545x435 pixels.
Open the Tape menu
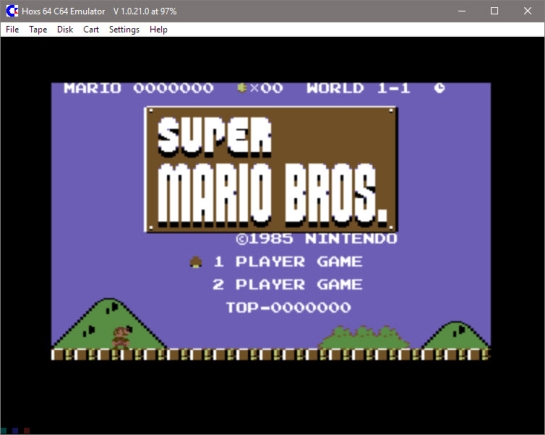click(x=38, y=30)
